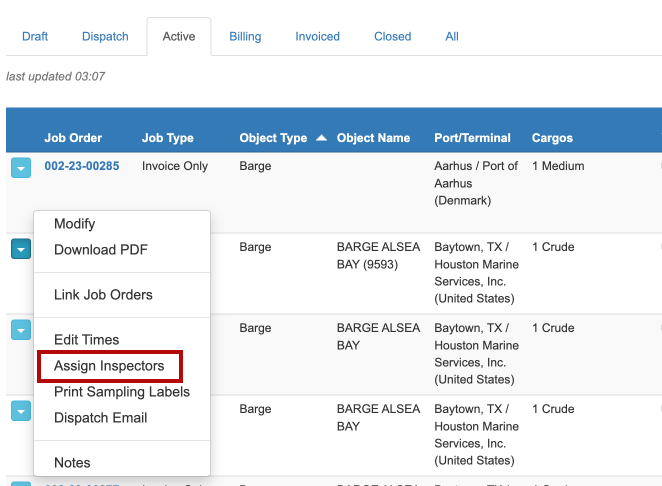
Task: Open job order 002-23-00285 link
Action: point(82,166)
